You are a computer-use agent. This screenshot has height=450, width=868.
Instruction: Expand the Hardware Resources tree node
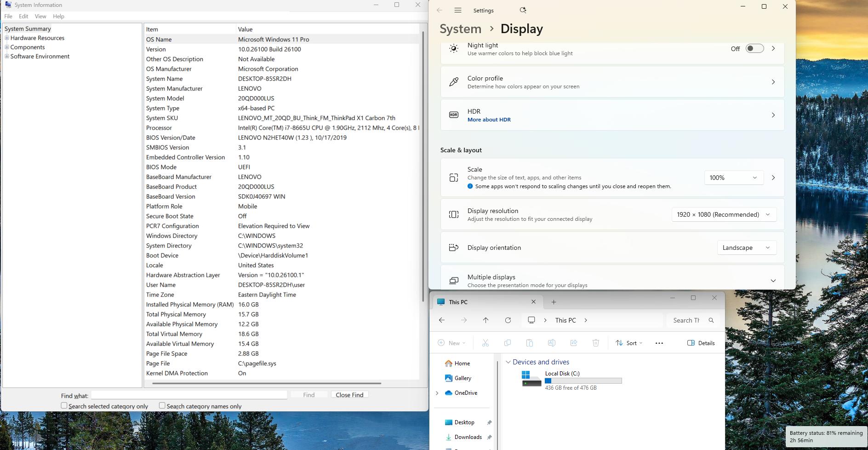click(x=7, y=38)
